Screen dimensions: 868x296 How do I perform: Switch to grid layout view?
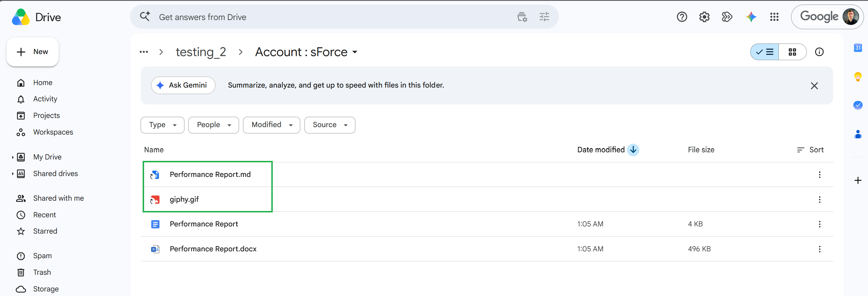[792, 52]
